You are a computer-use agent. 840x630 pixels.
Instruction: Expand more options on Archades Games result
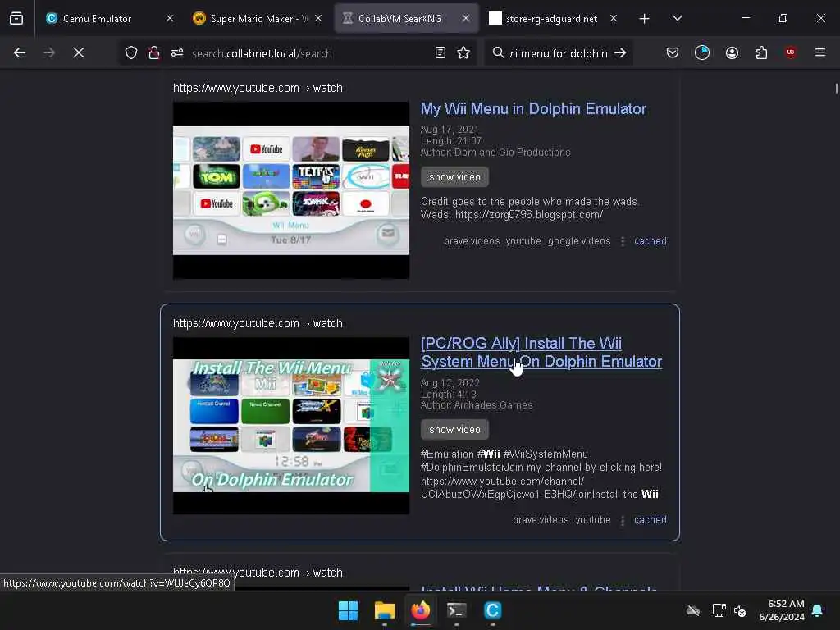[623, 520]
